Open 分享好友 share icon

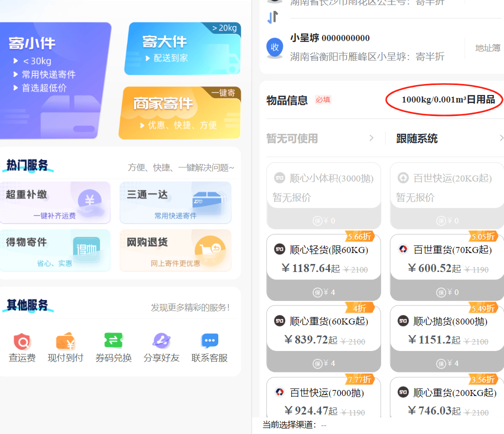click(161, 341)
